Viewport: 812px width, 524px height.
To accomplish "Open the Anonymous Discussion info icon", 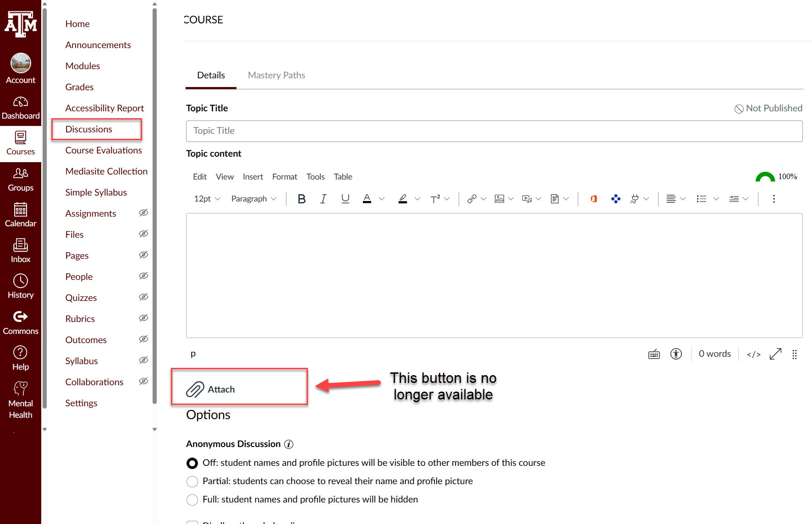I will pos(289,444).
